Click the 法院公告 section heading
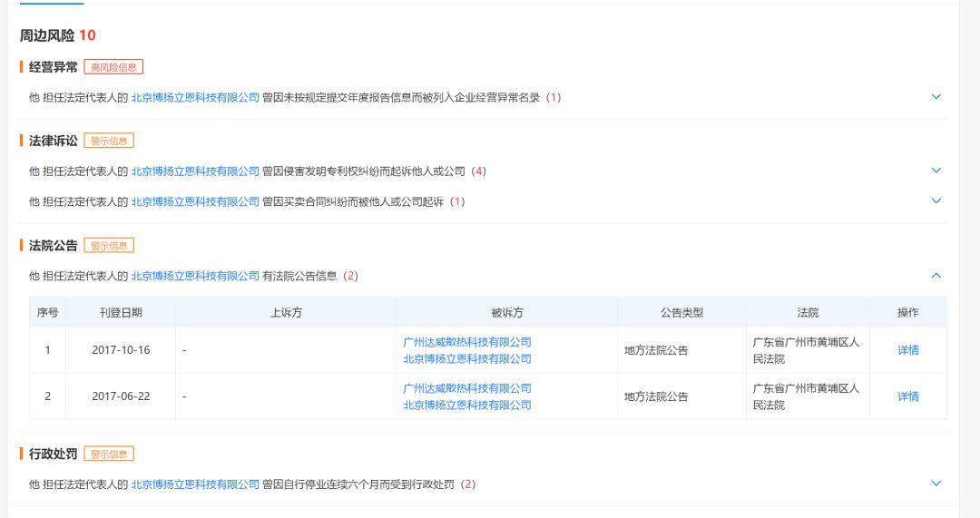 (x=54, y=246)
